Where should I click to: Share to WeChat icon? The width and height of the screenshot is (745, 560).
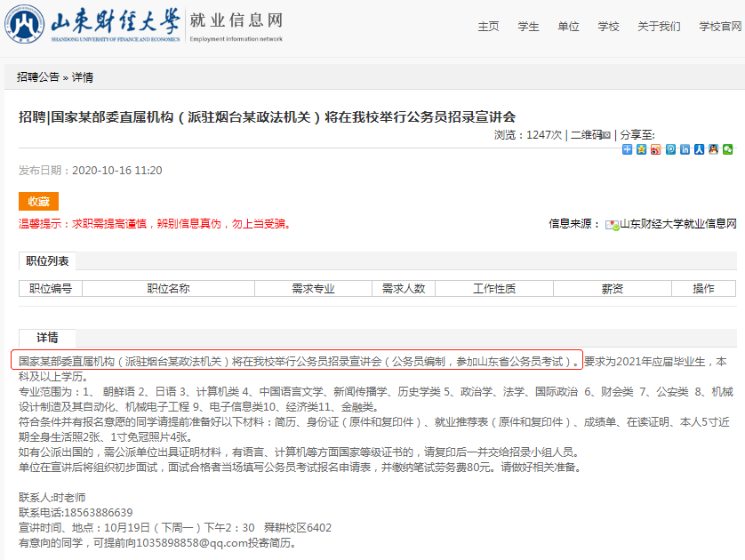[x=728, y=149]
